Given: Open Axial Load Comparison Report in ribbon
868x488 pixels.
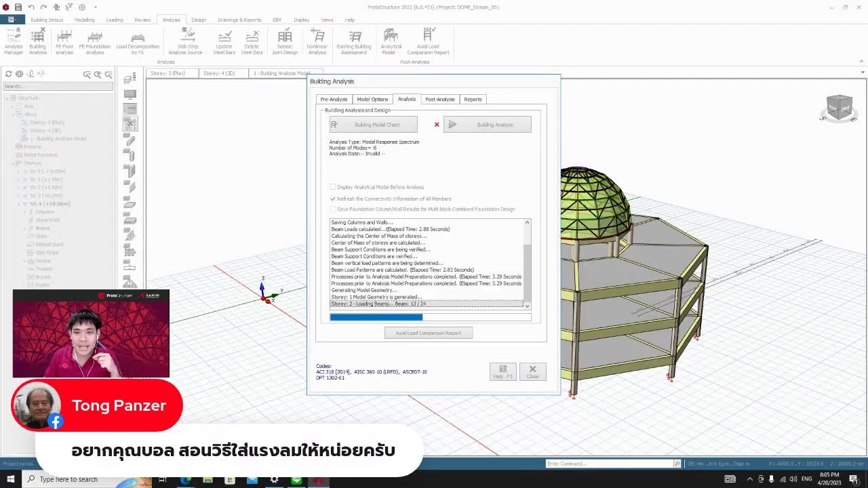Looking at the screenshot, I should (x=429, y=41).
